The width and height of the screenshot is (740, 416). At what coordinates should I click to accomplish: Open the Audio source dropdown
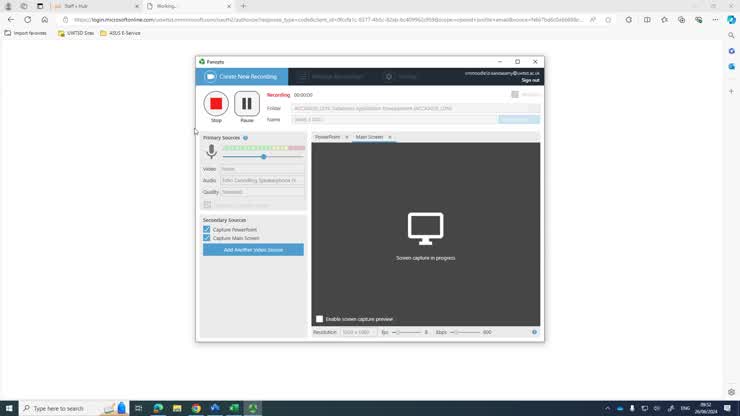tap(262, 180)
